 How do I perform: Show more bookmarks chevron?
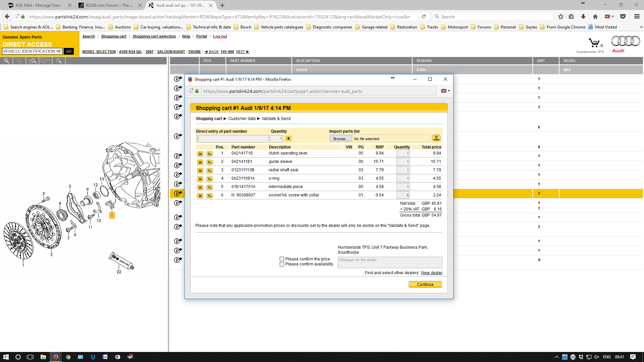click(641, 27)
